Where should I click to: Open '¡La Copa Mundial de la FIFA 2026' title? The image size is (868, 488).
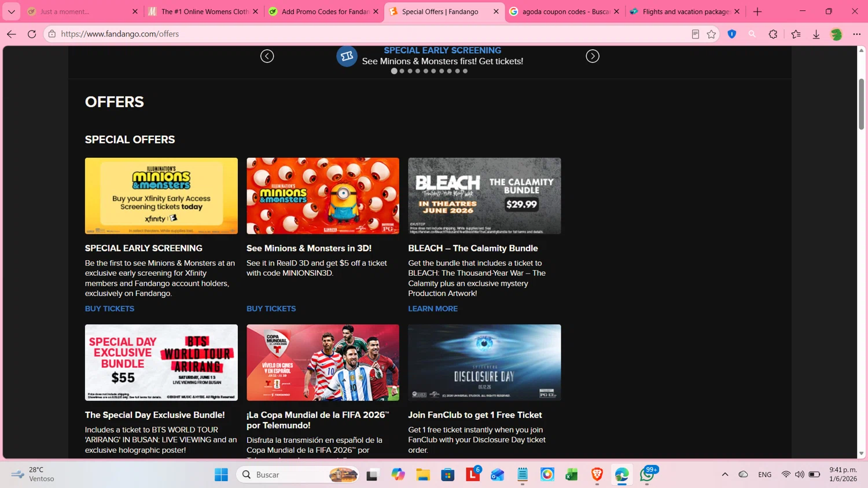pos(318,420)
